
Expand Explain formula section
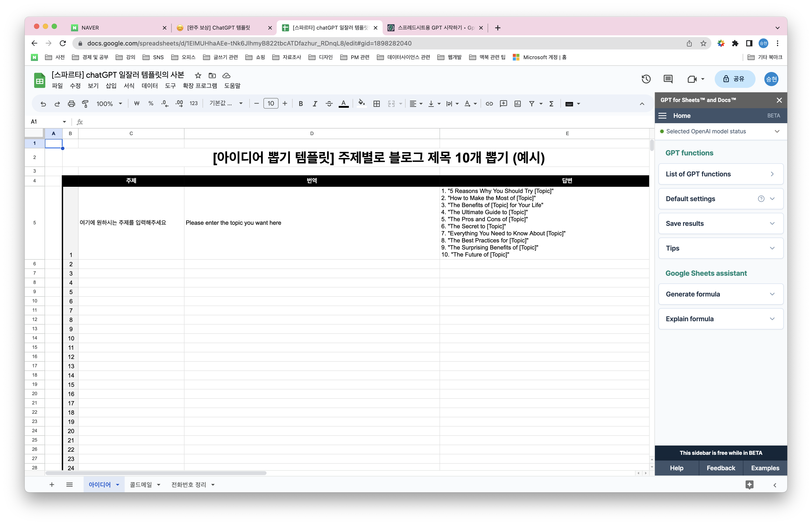[x=721, y=319]
